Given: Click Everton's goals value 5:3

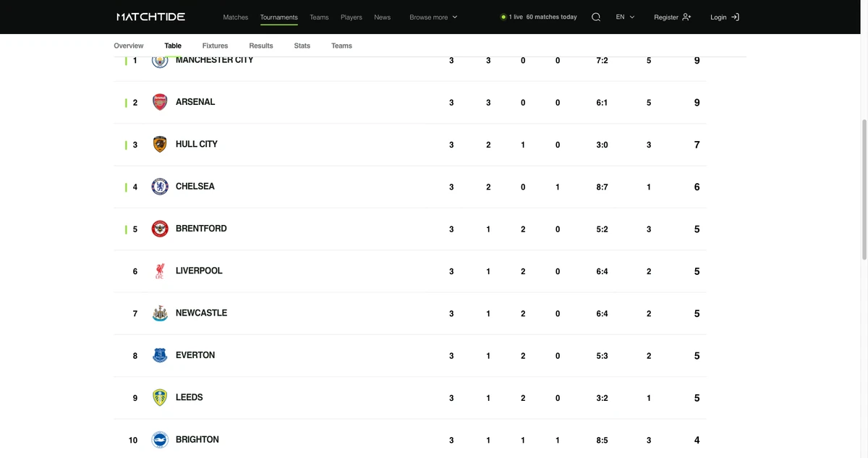Looking at the screenshot, I should click(x=602, y=356).
